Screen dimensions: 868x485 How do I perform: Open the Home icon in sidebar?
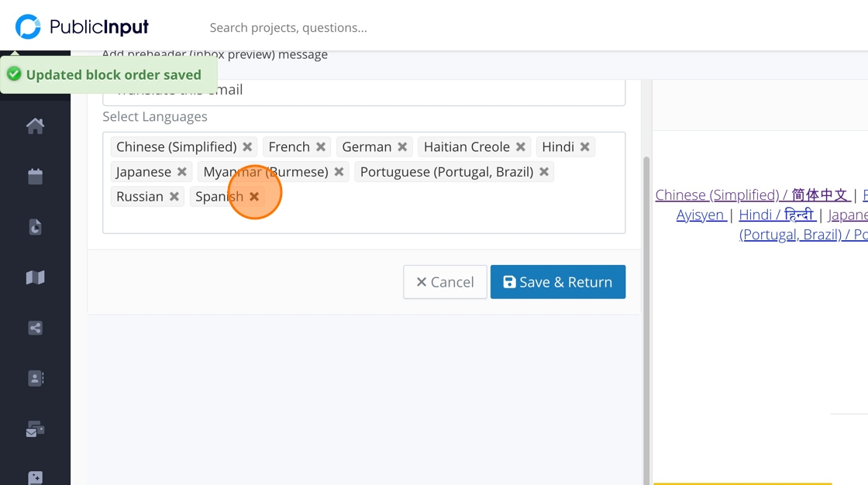point(35,126)
